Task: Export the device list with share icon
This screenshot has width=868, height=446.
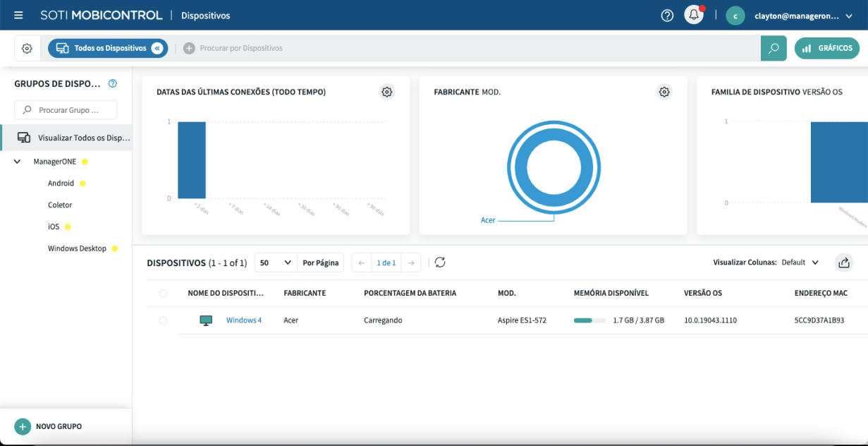Action: click(844, 263)
